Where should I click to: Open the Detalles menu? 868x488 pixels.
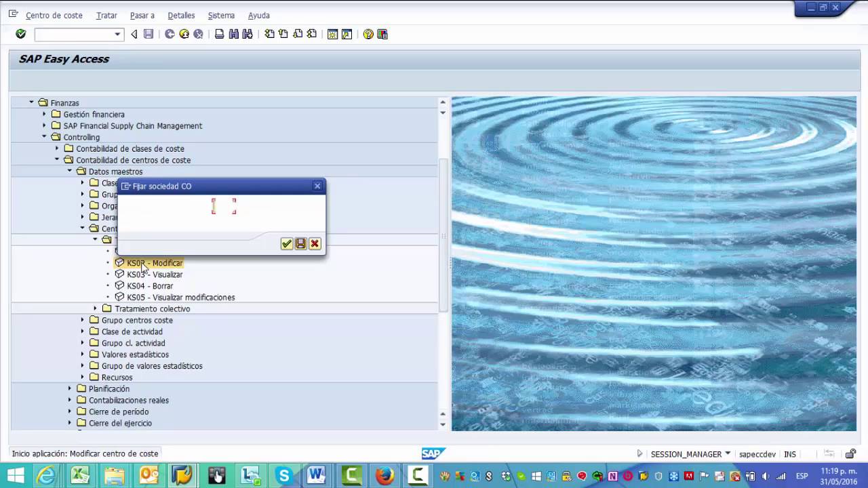tap(181, 15)
